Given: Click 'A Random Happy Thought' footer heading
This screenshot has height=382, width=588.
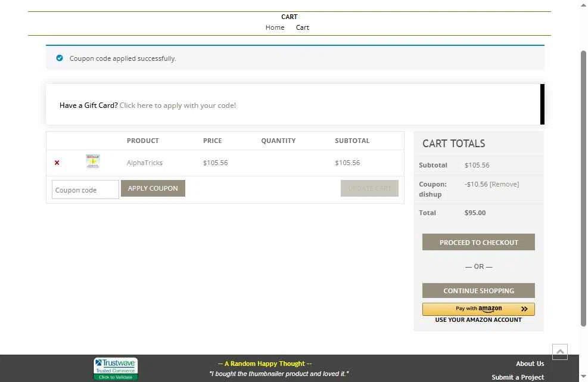Looking at the screenshot, I should 265,364.
